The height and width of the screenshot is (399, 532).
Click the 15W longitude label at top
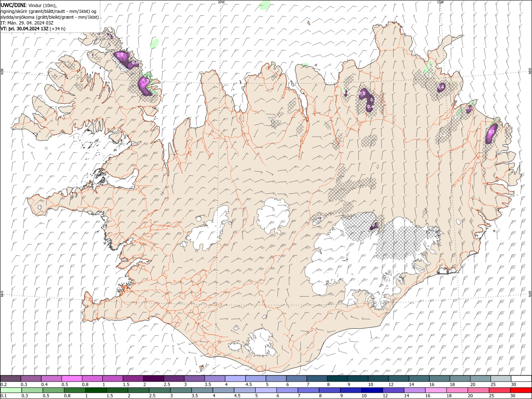pos(440,2)
